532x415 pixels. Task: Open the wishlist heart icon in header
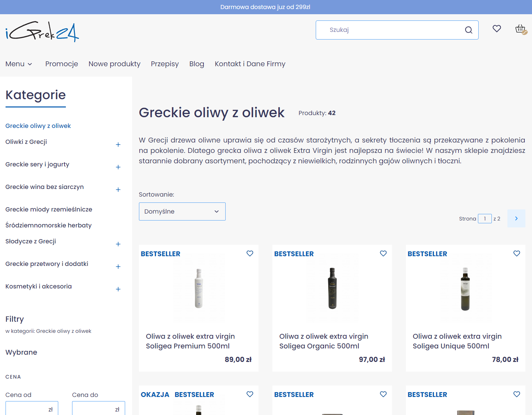click(497, 29)
